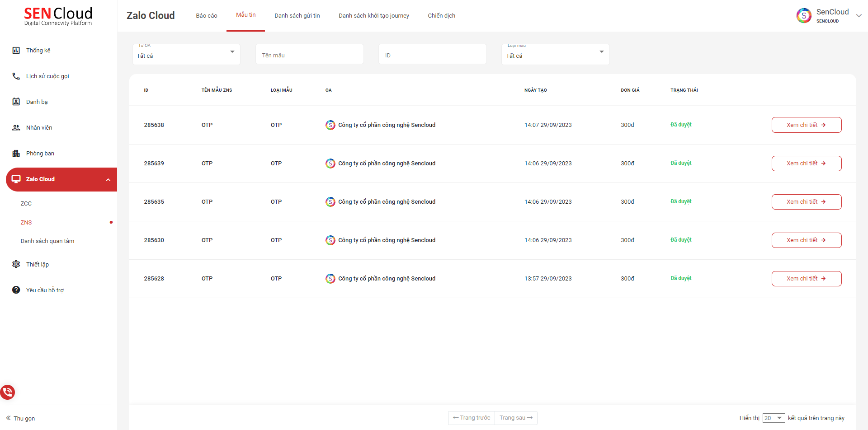
Task: Go to next page with Trang sau
Action: click(516, 418)
